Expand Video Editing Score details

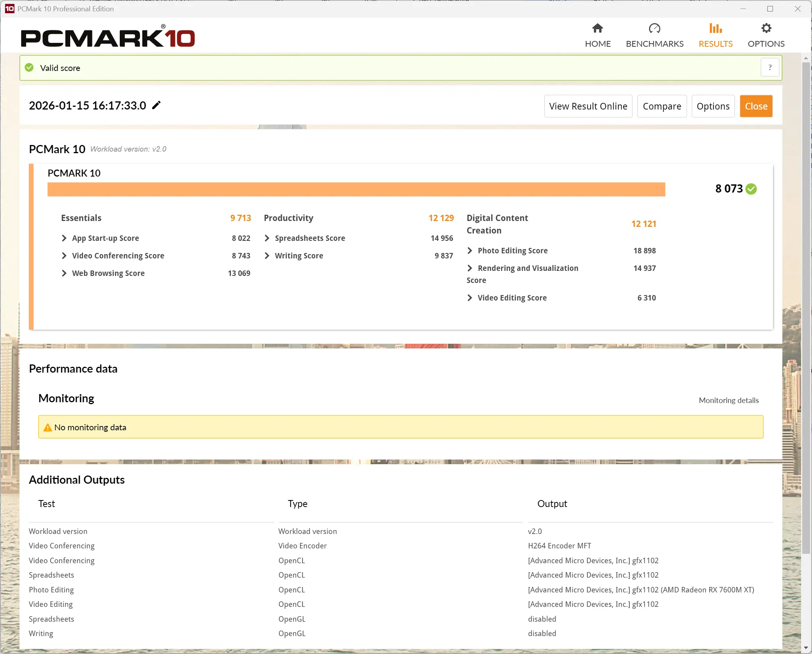(470, 298)
